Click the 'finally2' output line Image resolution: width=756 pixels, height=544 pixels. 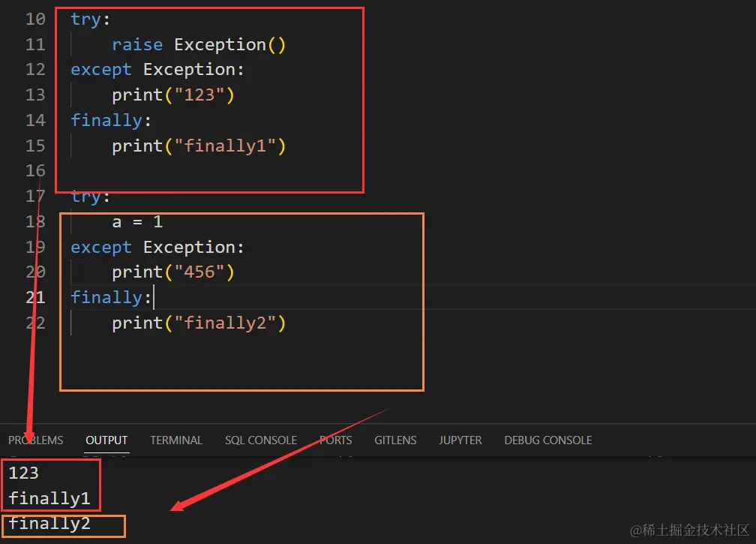[49, 523]
